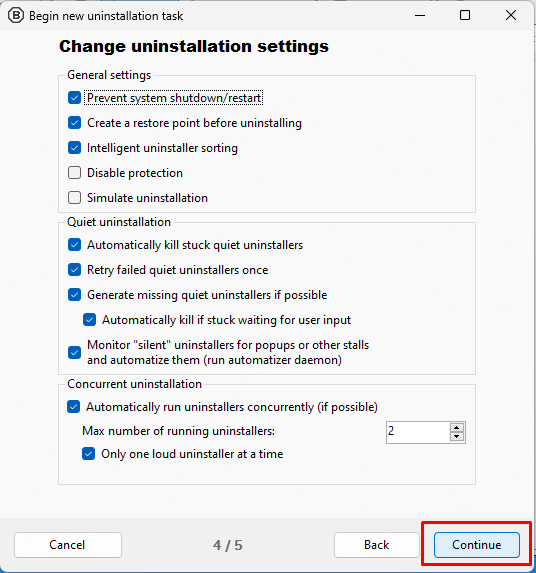
Task: Cancel the uninstallation task
Action: pyautogui.click(x=68, y=545)
